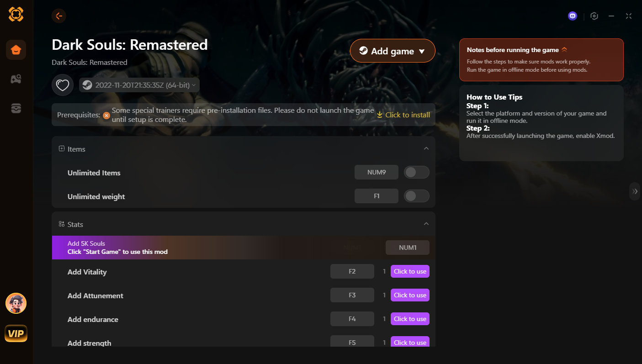This screenshot has width=642, height=364.
Task: Toggle Unlimited Items switch
Action: tap(417, 172)
